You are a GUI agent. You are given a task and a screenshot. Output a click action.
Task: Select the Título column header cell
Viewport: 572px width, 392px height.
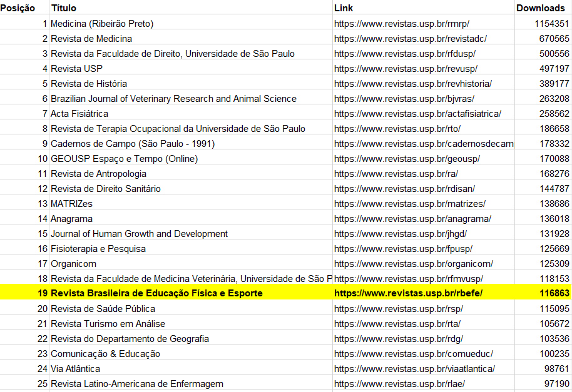pyautogui.click(x=191, y=8)
